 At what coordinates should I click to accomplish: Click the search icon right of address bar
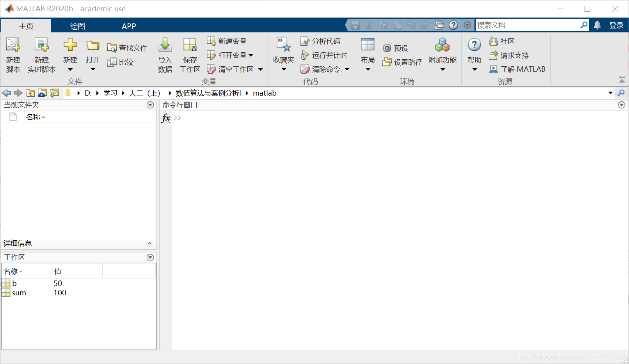[x=621, y=93]
